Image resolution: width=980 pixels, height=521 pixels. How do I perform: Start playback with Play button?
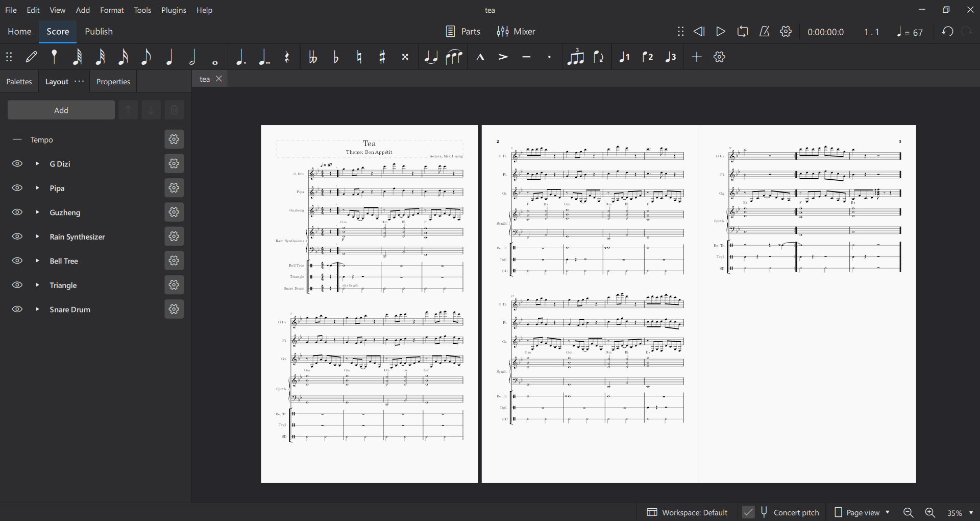(x=721, y=32)
